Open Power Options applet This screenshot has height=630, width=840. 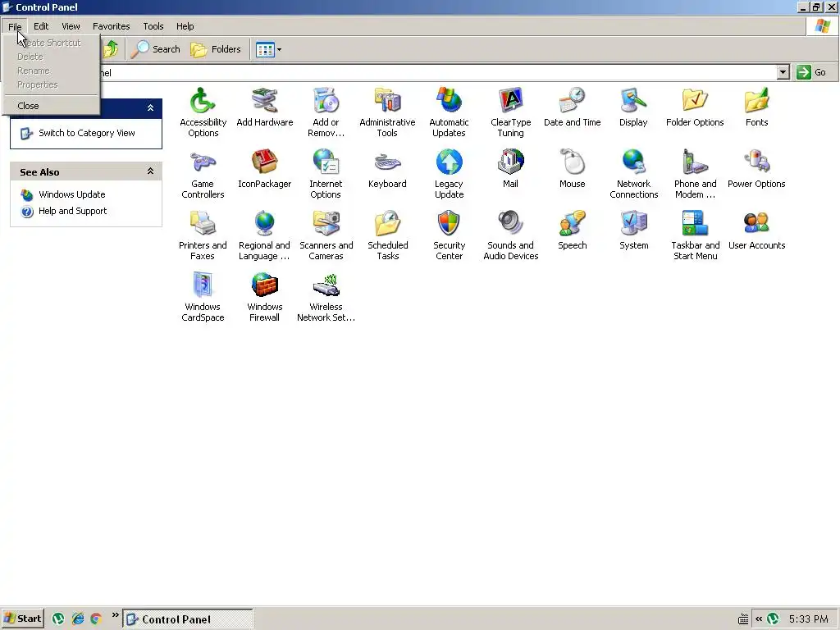pos(756,162)
